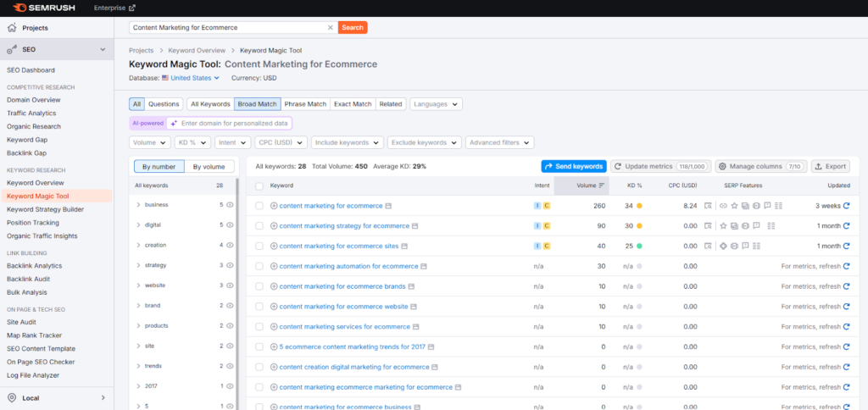
Task: Open the Exclude keywords dropdown
Action: pyautogui.click(x=424, y=143)
